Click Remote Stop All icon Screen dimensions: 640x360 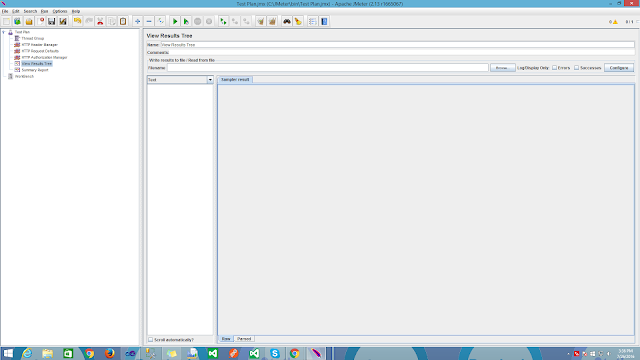pos(235,21)
